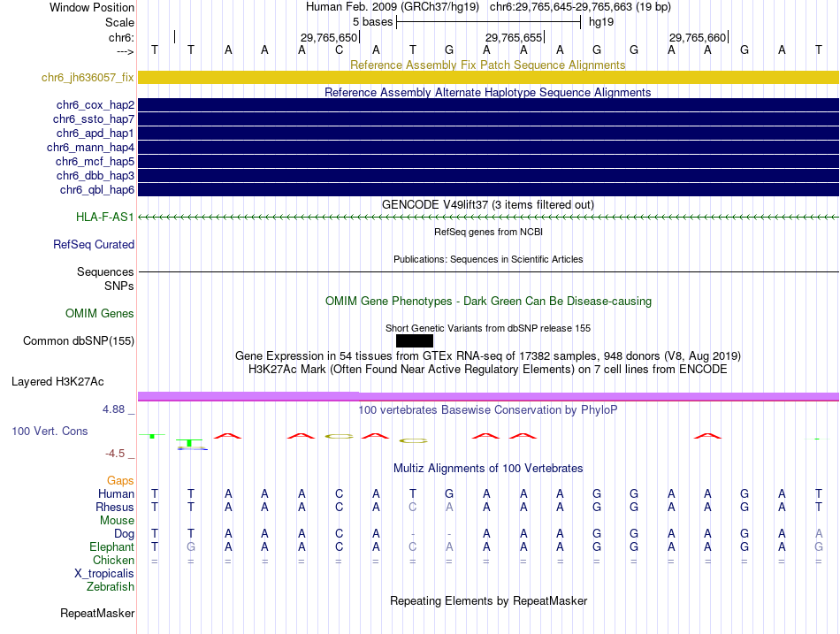Select the black dbSNP variant block
This screenshot has height=634, width=840.
tap(415, 340)
